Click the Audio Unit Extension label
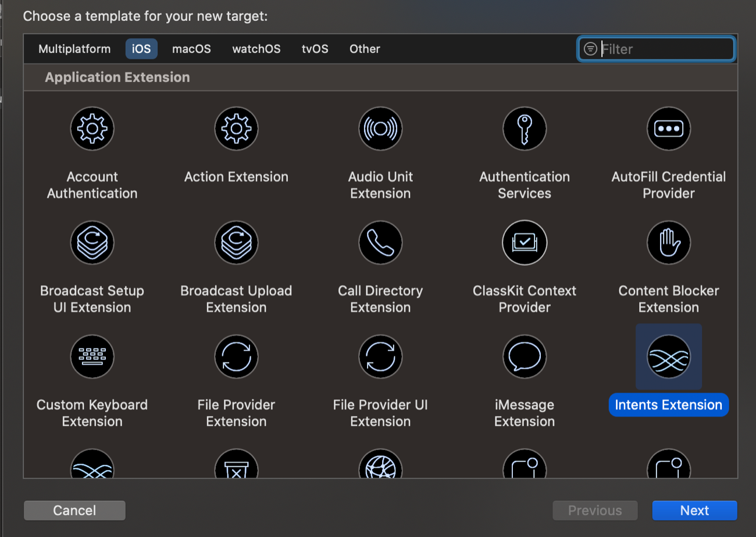The width and height of the screenshot is (756, 537). (x=380, y=185)
